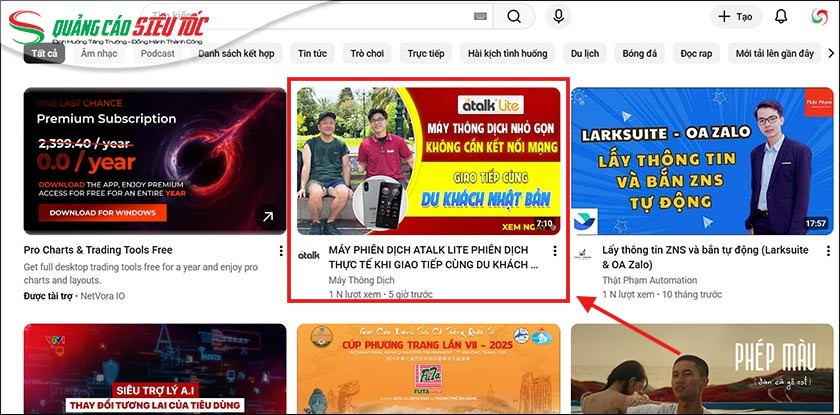This screenshot has height=415, width=840.
Task: Open the Siêu trợ lý A.I video thumbnail
Action: 155,368
